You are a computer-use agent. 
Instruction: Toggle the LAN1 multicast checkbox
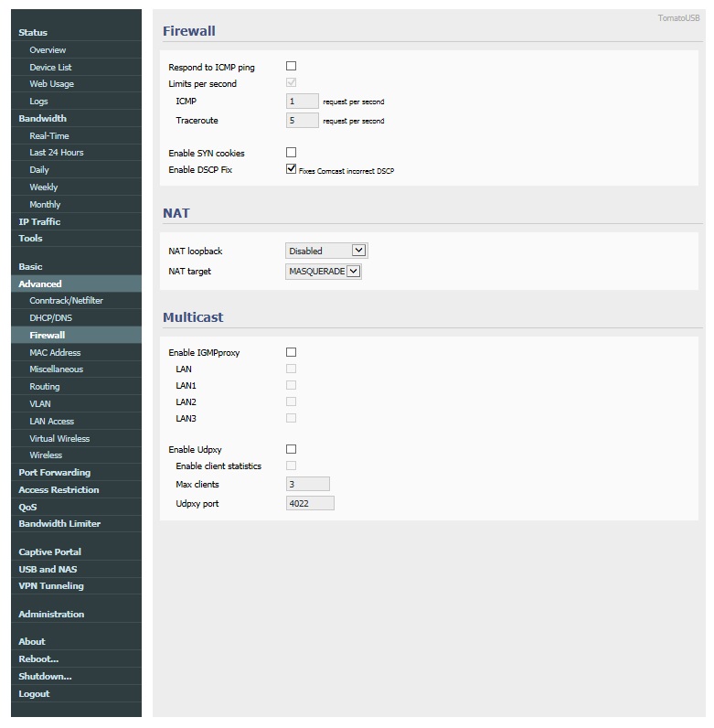(x=291, y=385)
